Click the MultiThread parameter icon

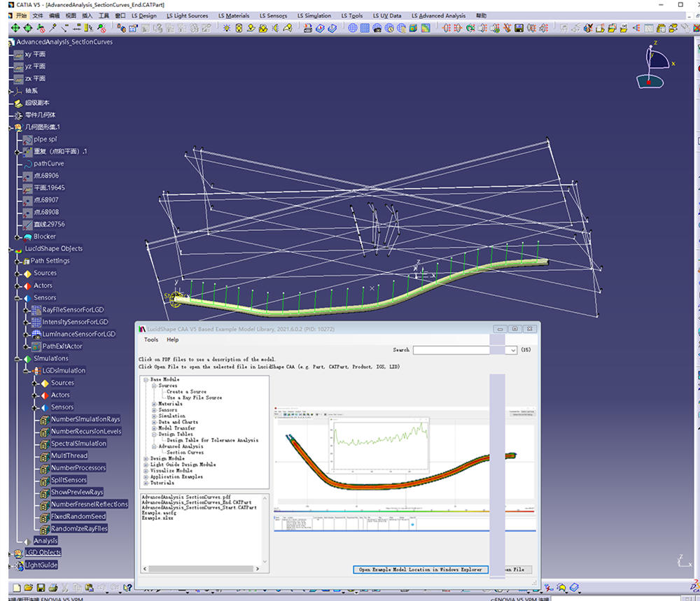(x=45, y=456)
